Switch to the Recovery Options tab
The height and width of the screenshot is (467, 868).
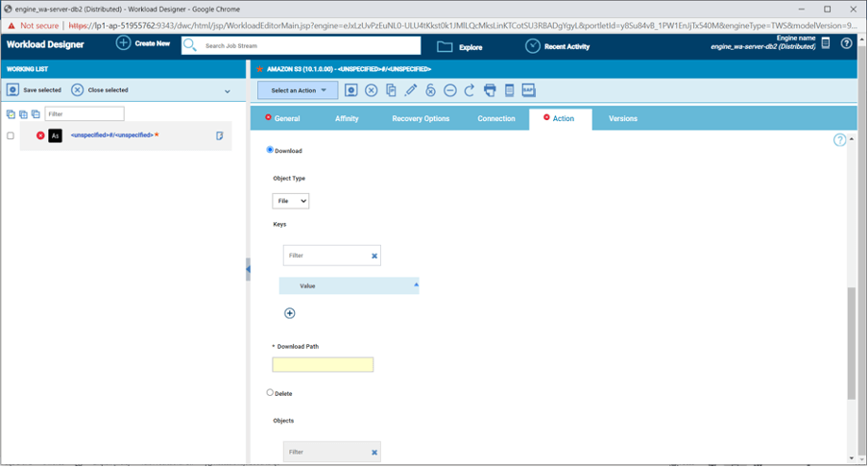pyautogui.click(x=421, y=118)
